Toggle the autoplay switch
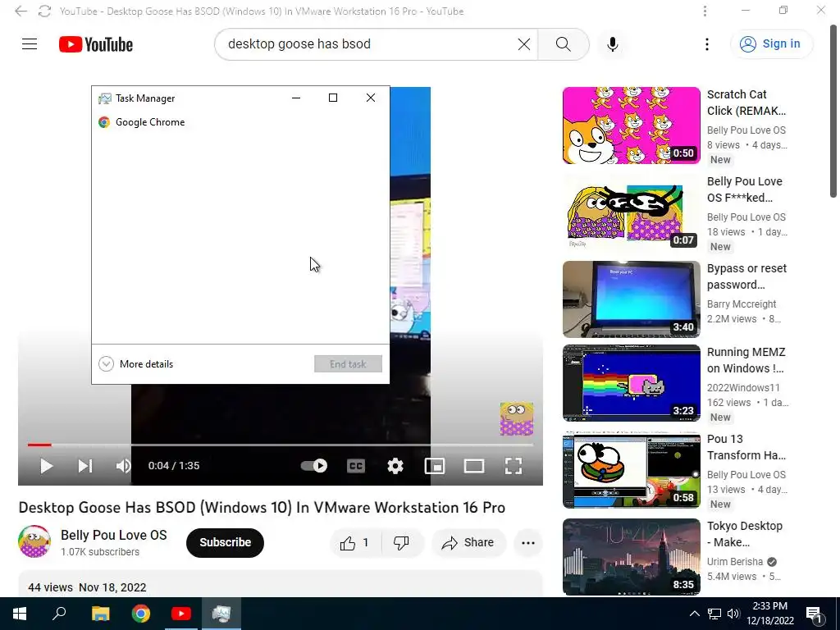 [x=314, y=466]
